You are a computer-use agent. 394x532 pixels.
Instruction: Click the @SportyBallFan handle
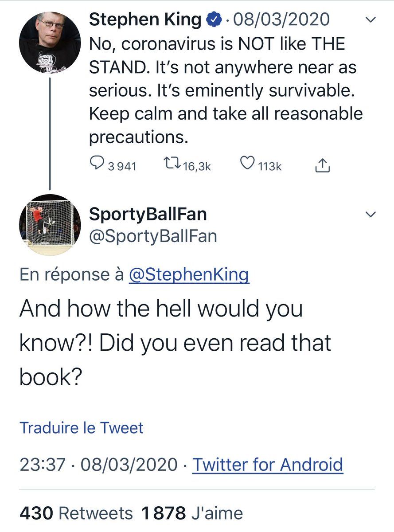click(153, 236)
